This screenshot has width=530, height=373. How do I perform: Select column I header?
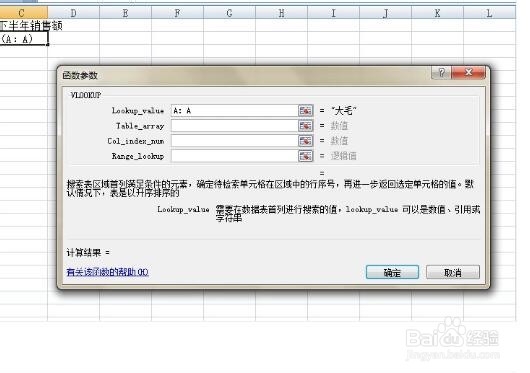334,13
